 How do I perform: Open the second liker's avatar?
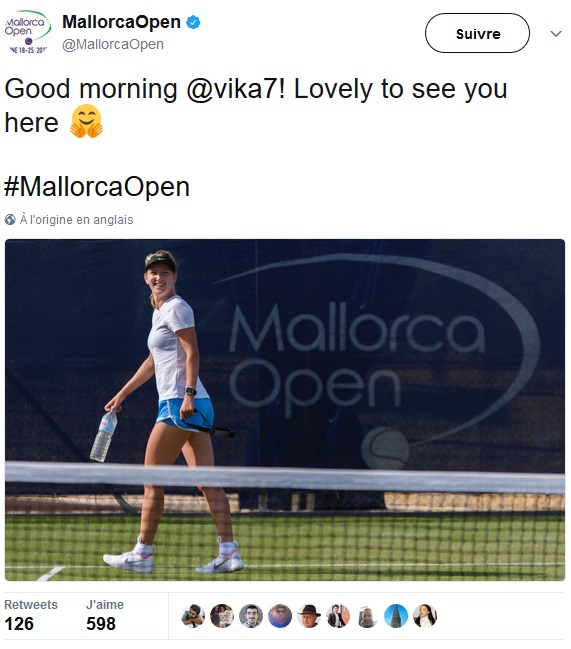[222, 616]
